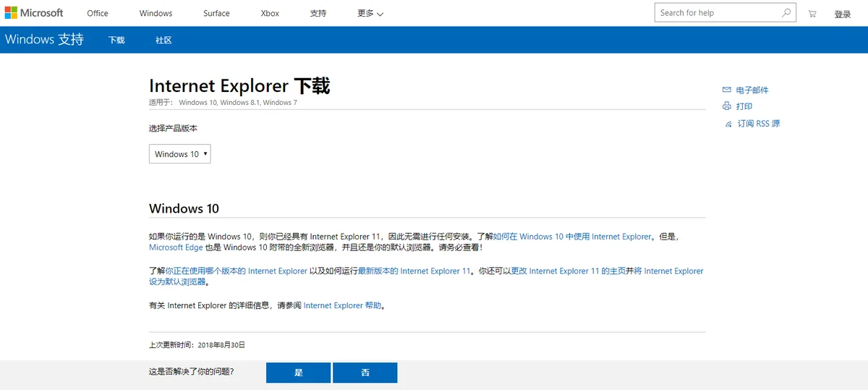Click the Microsoft logo

coord(34,13)
